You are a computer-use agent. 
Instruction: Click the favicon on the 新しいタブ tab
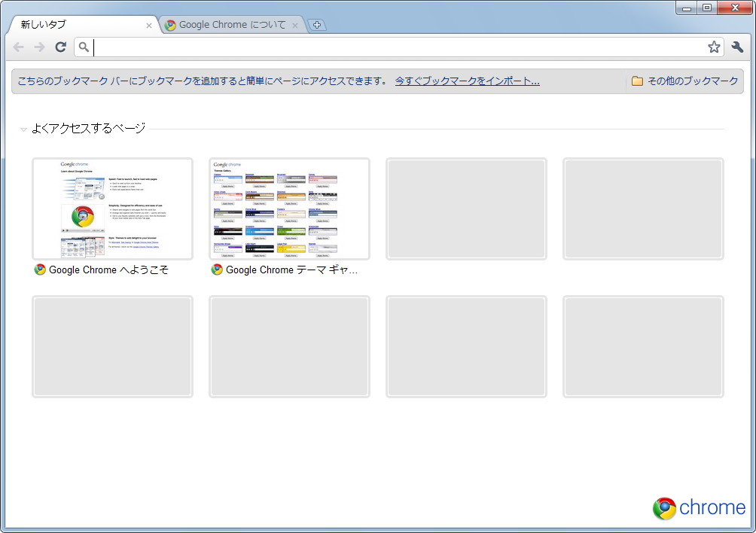coord(18,25)
